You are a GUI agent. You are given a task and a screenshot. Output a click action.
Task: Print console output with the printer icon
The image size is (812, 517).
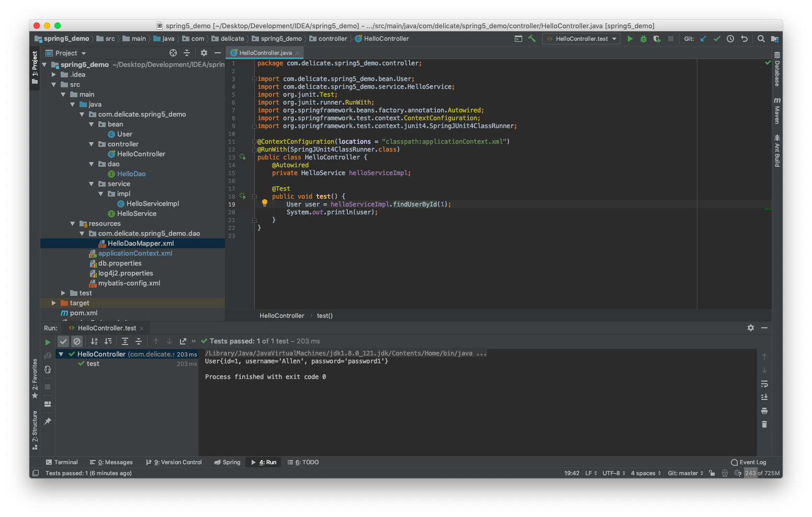[764, 411]
